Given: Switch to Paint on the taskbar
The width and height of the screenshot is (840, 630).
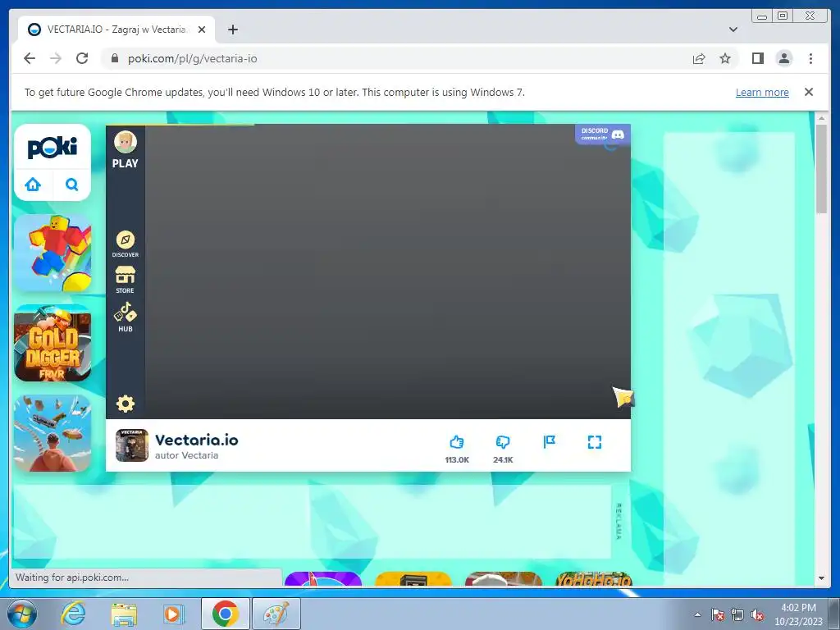Looking at the screenshot, I should (x=276, y=614).
